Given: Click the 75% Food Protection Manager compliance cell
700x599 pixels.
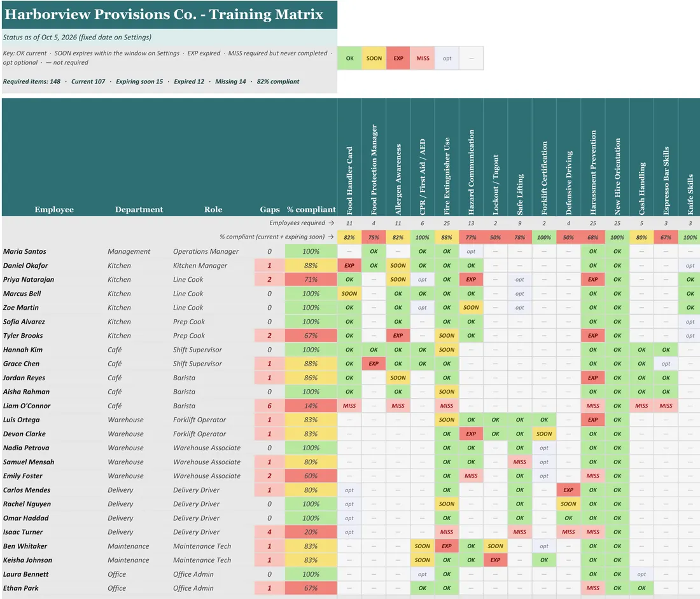Looking at the screenshot, I should [374, 237].
